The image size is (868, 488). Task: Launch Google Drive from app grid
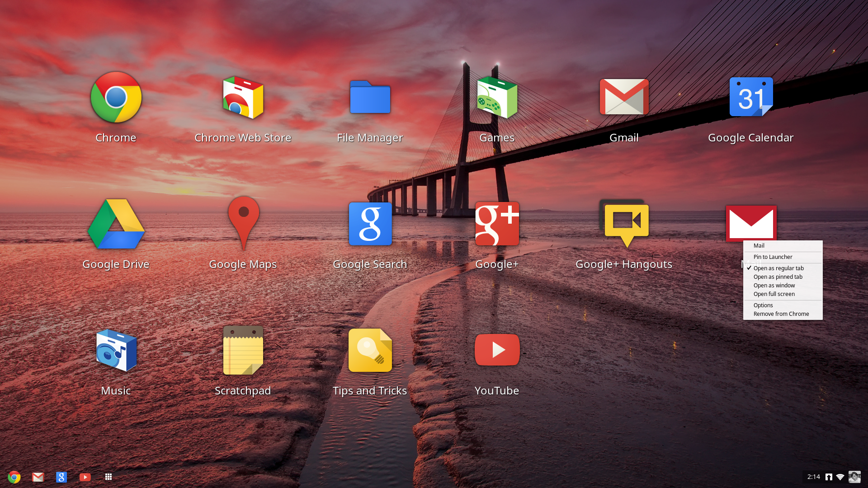(116, 225)
